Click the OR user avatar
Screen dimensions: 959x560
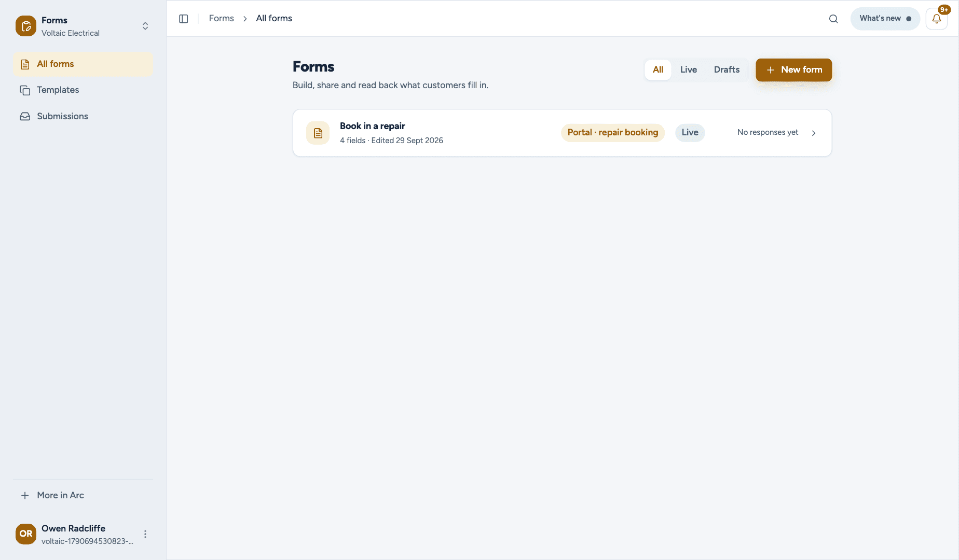pyautogui.click(x=26, y=534)
